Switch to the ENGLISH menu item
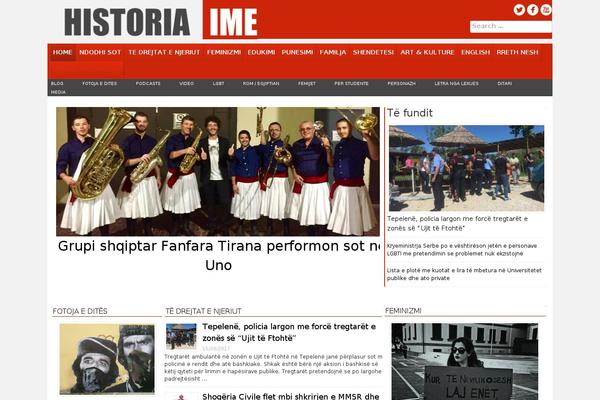Screen dimensions: 600x400 [x=475, y=52]
